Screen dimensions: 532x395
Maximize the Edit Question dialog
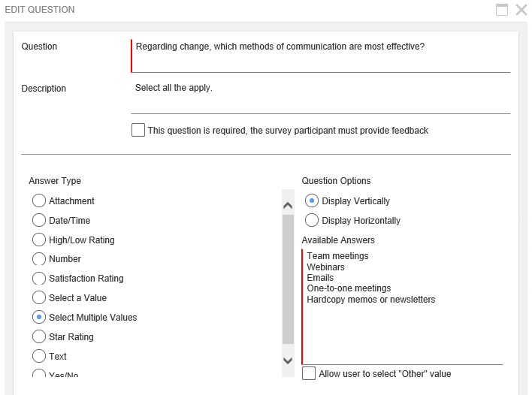click(502, 10)
